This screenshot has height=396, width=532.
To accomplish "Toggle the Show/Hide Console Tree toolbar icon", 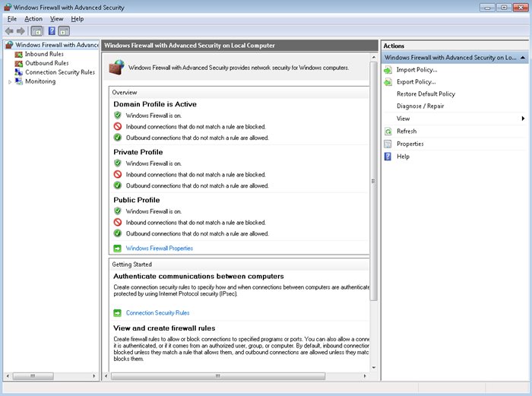I will [36, 31].
